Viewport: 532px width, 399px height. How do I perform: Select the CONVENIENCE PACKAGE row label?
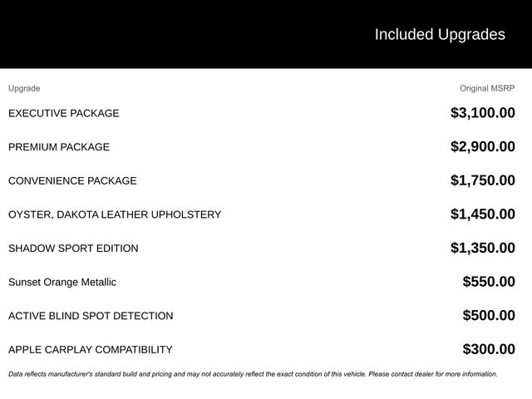[x=72, y=180]
